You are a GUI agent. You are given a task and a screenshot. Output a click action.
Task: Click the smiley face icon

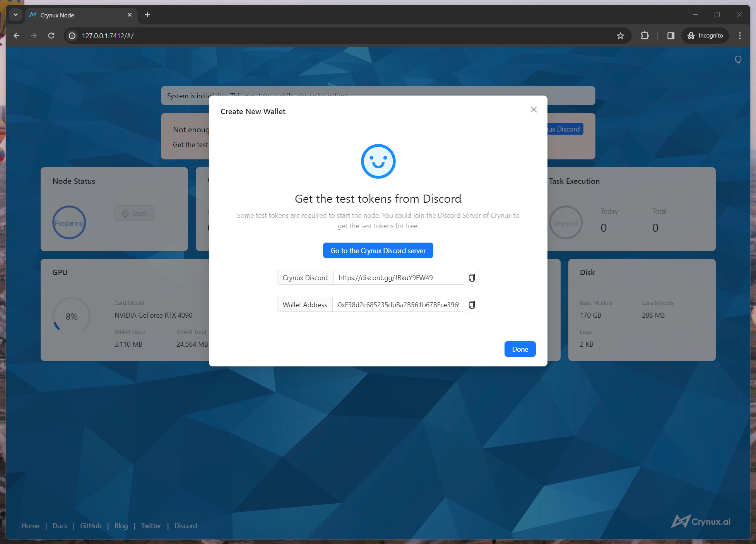[378, 161]
